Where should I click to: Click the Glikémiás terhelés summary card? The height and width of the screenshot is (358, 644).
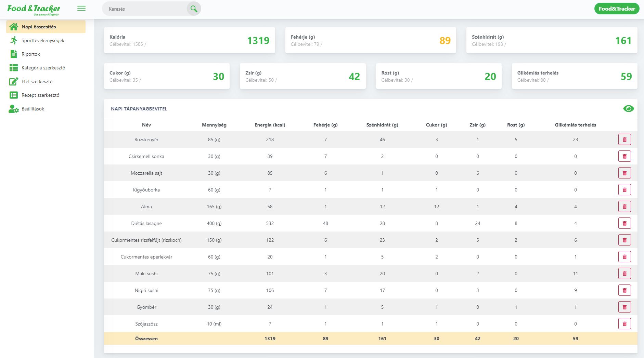pos(575,76)
